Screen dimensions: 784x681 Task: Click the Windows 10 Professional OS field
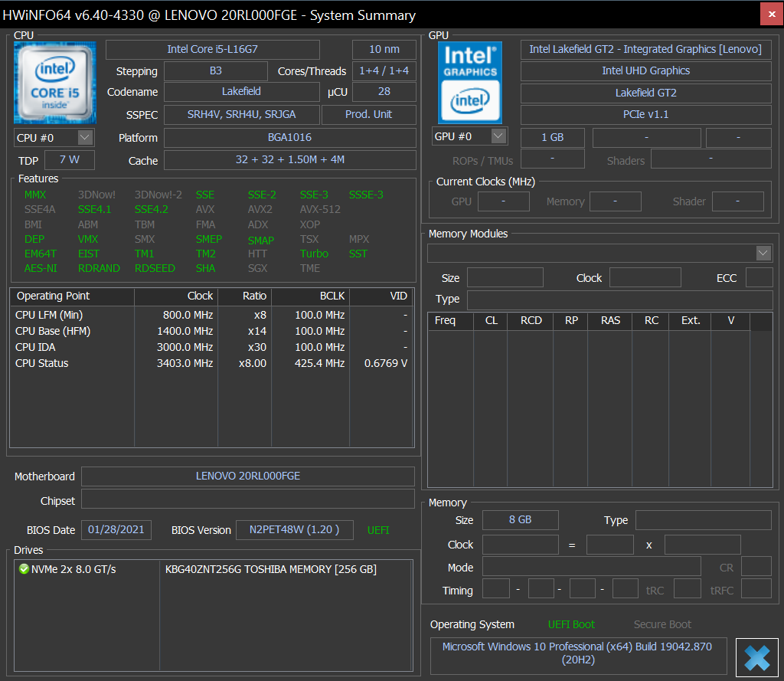click(x=577, y=653)
